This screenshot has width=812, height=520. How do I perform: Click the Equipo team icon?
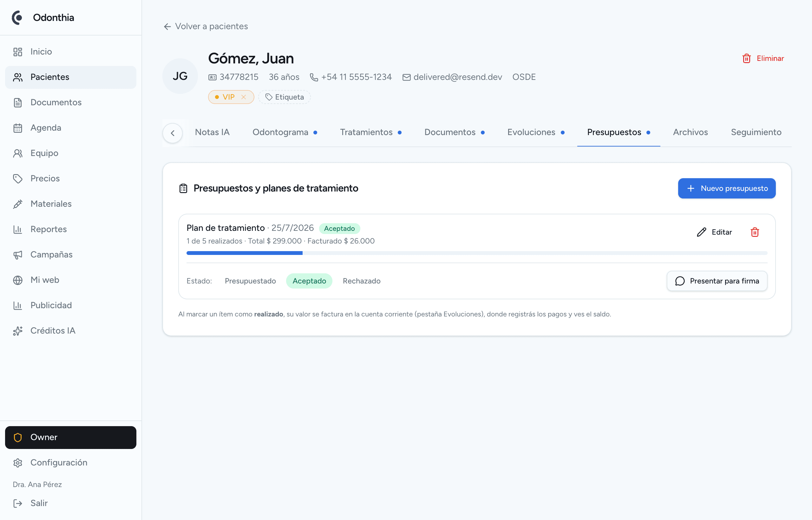coord(17,153)
